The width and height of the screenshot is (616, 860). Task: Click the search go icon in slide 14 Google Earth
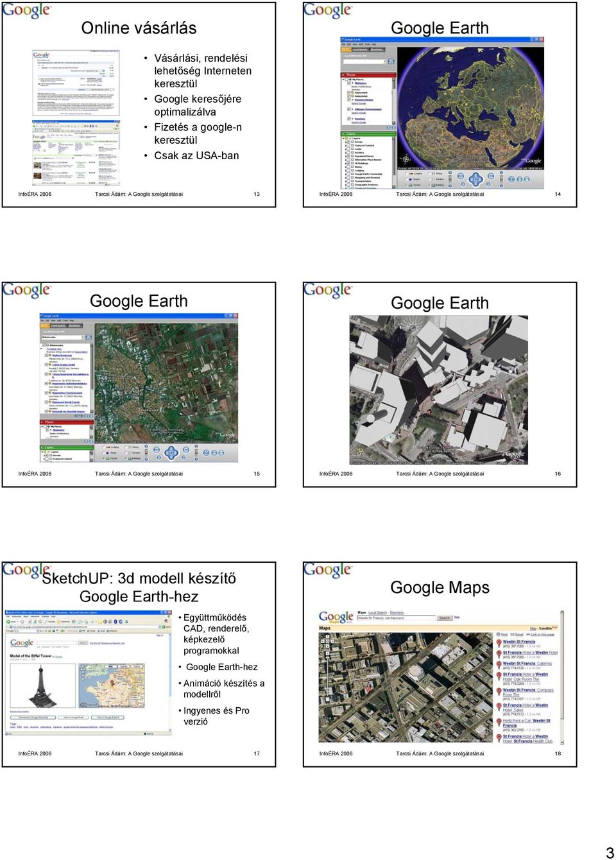(x=391, y=62)
